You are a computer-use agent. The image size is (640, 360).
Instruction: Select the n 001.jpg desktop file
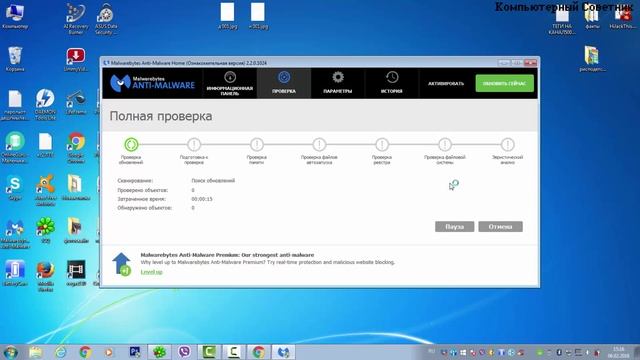click(x=258, y=16)
